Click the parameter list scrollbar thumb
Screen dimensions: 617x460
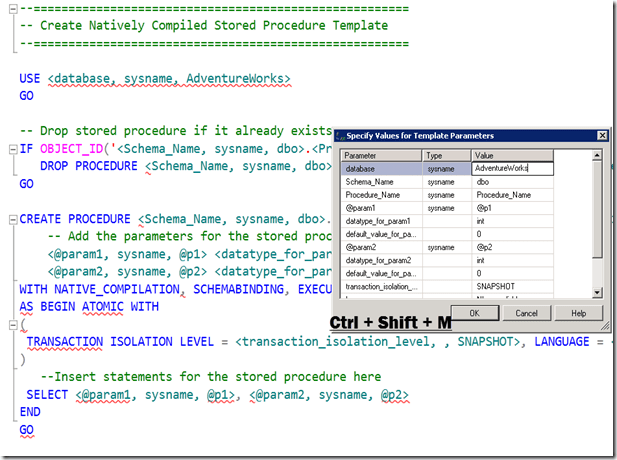[597, 210]
